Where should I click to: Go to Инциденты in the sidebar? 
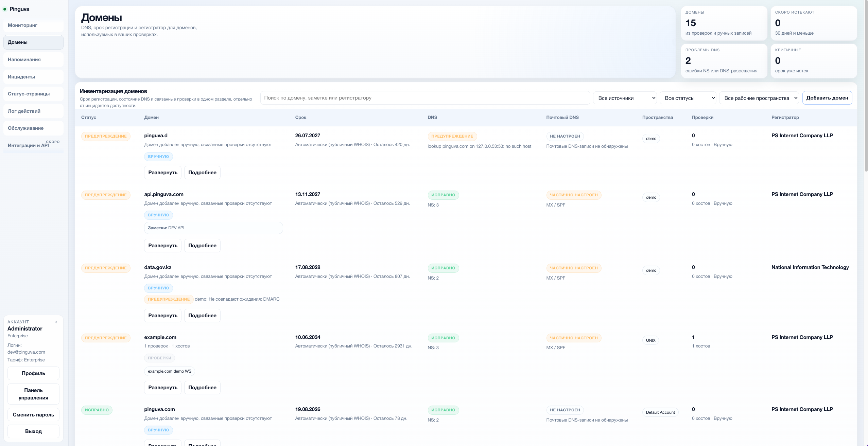click(33, 77)
